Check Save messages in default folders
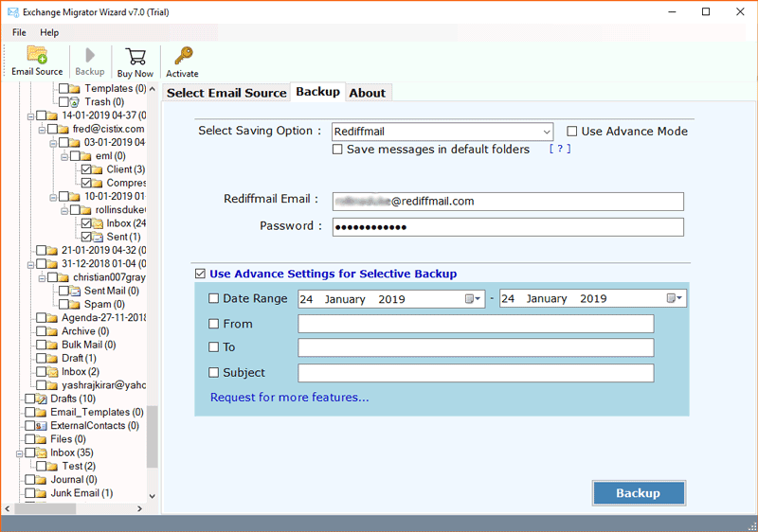Screen dimensions: 758x532 [x=337, y=150]
